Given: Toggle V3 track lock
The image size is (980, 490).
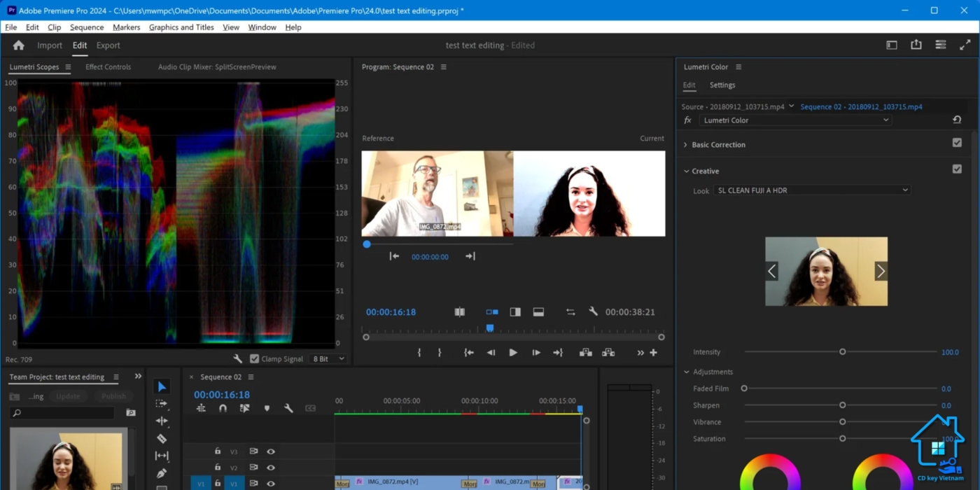Looking at the screenshot, I should (218, 451).
